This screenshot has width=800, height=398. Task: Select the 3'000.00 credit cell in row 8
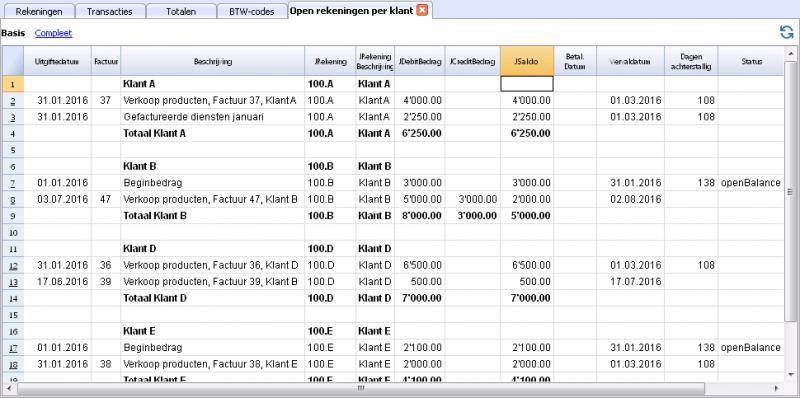click(473, 200)
